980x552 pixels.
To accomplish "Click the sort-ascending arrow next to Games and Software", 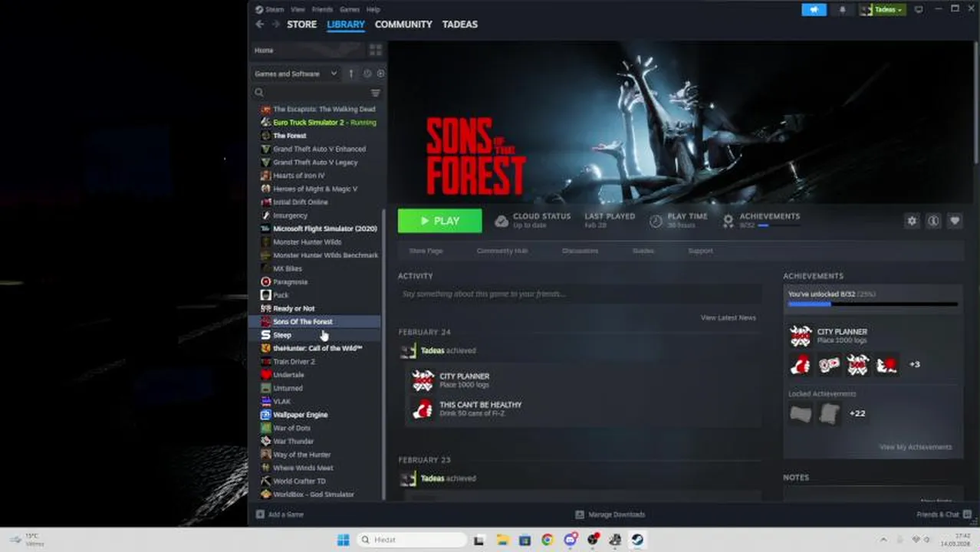I will coord(351,74).
